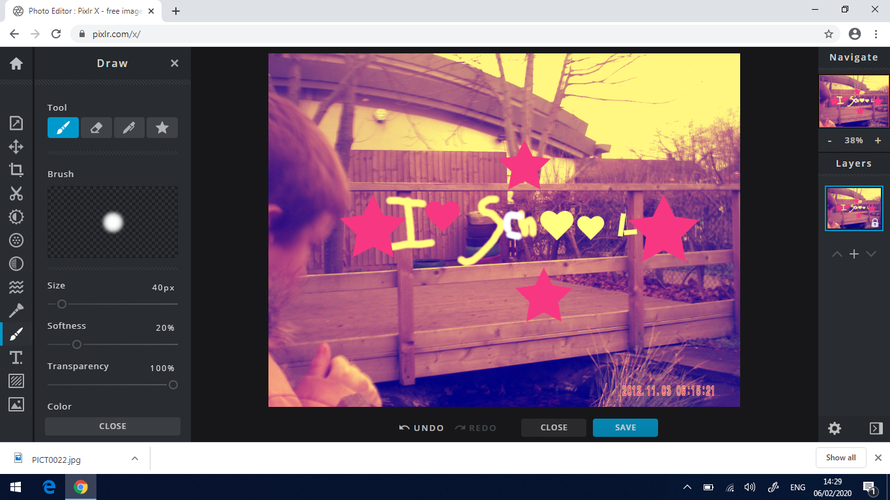The image size is (890, 500).
Task: Open Pixlr settings gear icon
Action: [x=834, y=428]
